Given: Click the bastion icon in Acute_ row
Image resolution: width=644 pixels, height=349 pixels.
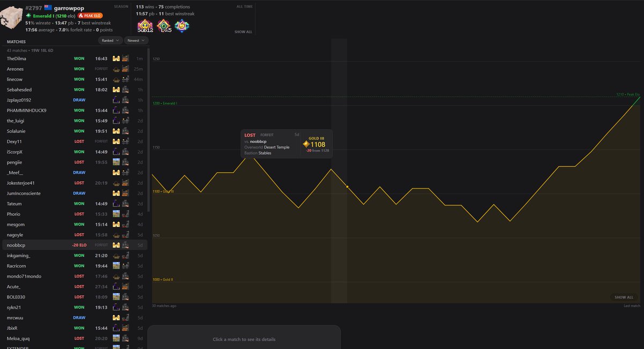Looking at the screenshot, I should (x=125, y=287).
